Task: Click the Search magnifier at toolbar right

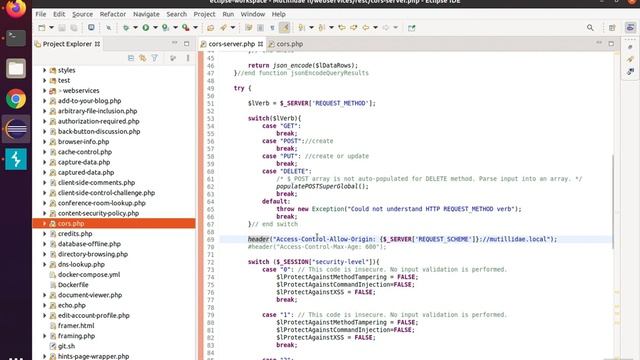Action: (590, 28)
